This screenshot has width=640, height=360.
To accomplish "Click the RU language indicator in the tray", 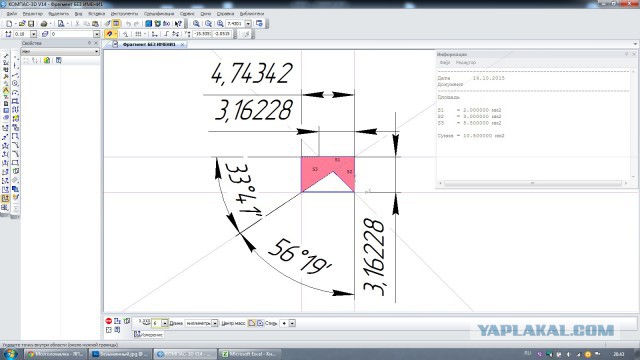I will pos(527,353).
